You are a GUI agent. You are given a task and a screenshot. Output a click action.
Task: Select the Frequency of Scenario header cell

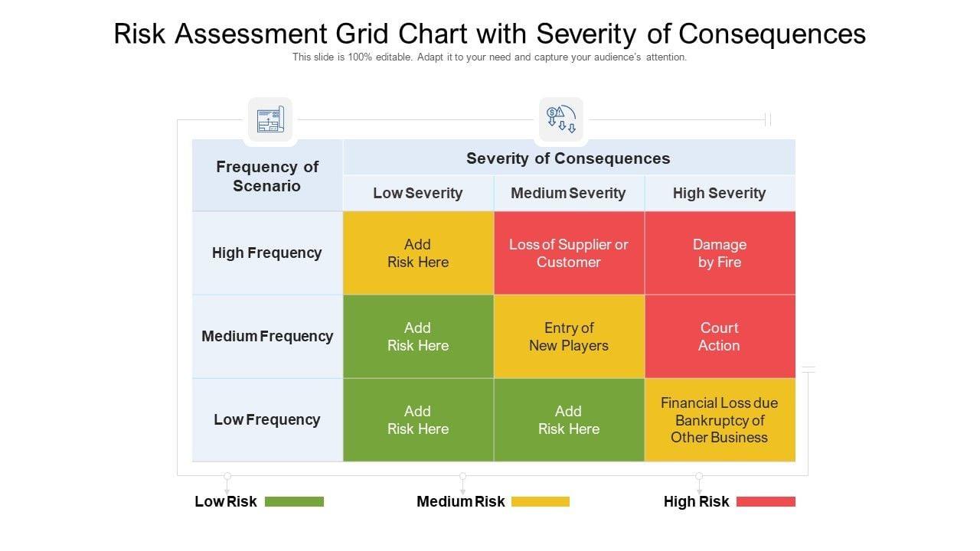267,176
